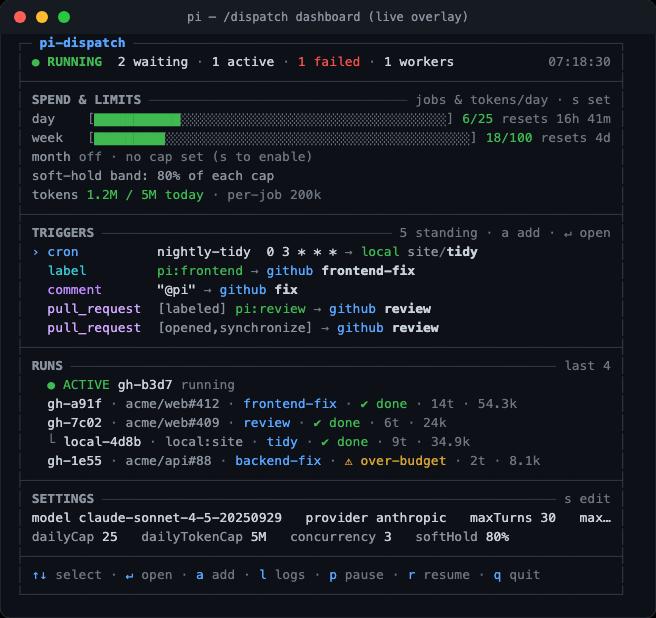The height and width of the screenshot is (618, 656).
Task: Click the up-down select arrows in footer
Action: click(x=39, y=575)
